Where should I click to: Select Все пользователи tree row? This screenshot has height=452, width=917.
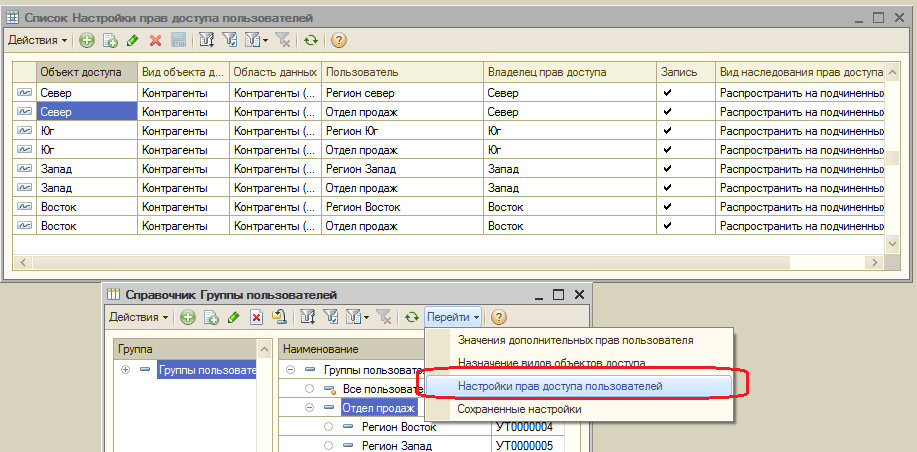(382, 389)
